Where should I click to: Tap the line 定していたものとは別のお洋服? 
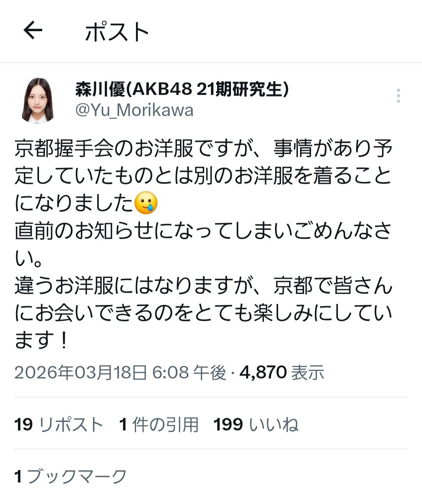[203, 176]
